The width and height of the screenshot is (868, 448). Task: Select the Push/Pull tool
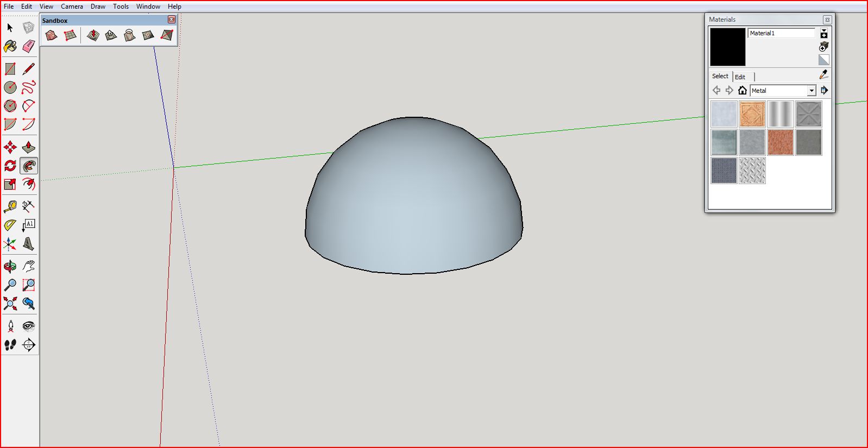[28, 147]
